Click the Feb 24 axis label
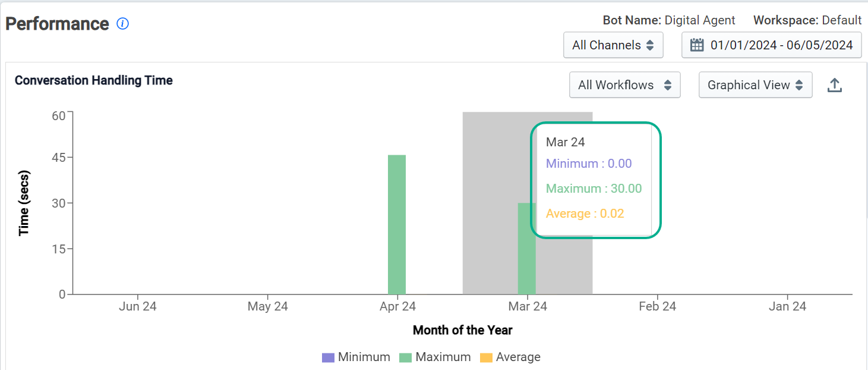868x370 pixels. click(657, 306)
